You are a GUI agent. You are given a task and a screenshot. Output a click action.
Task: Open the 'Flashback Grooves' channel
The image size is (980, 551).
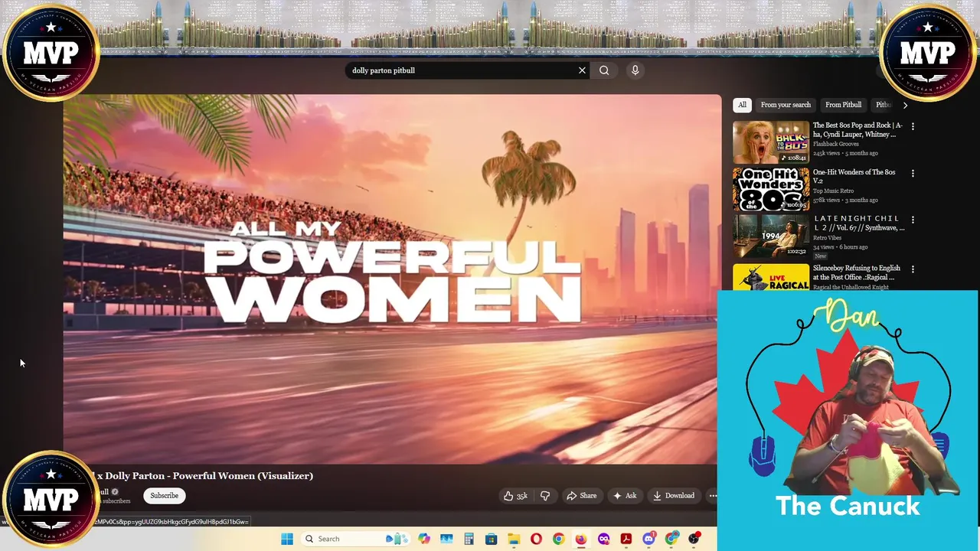(836, 144)
